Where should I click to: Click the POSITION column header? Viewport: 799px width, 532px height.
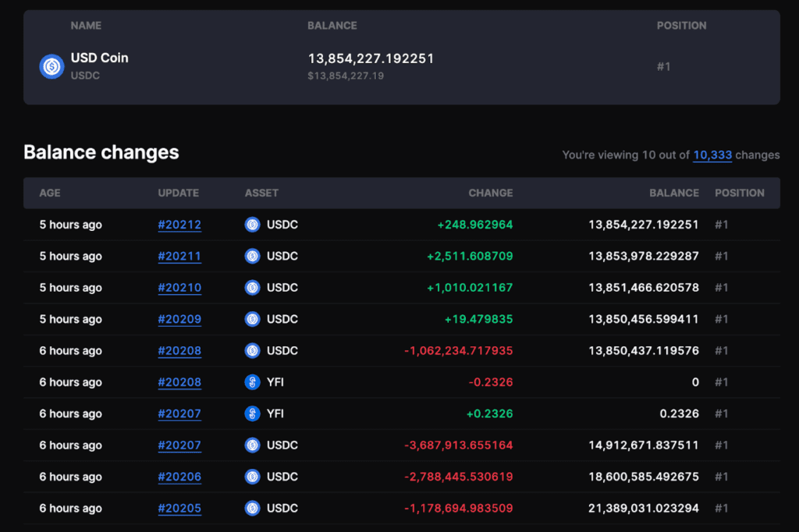[740, 193]
